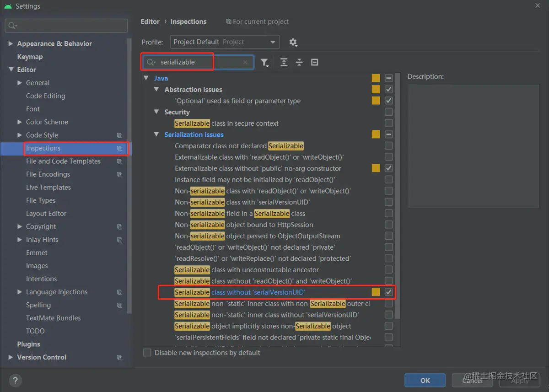Focus the settings search field

coord(66,26)
